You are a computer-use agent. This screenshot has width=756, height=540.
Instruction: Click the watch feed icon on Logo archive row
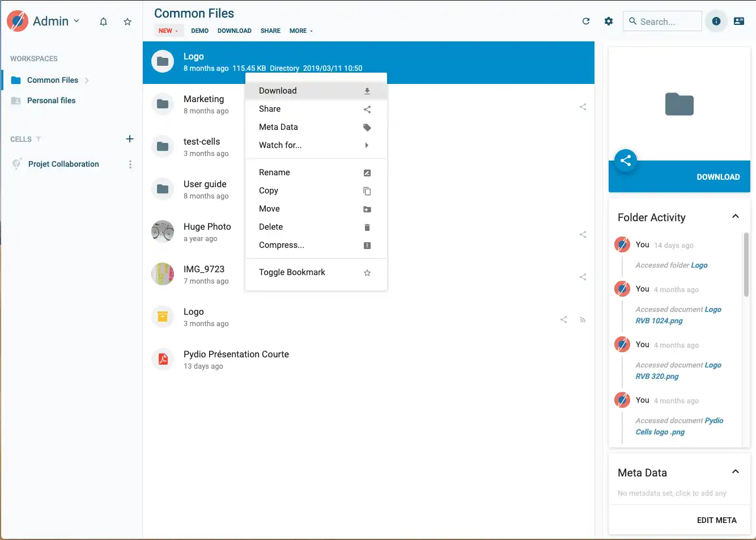(x=583, y=319)
